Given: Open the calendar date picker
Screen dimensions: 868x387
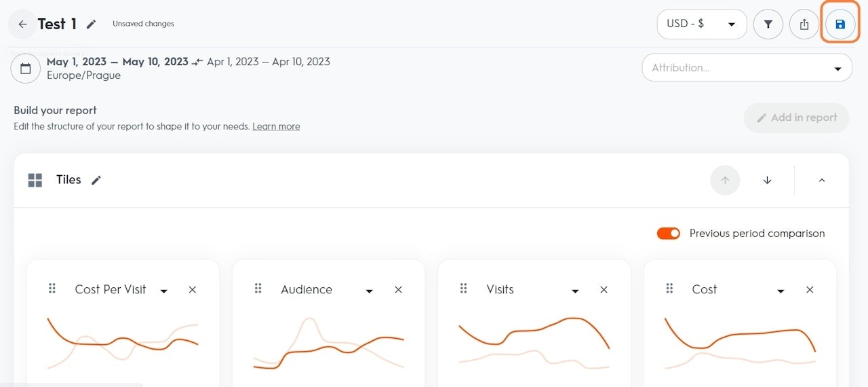Looking at the screenshot, I should 26,69.
